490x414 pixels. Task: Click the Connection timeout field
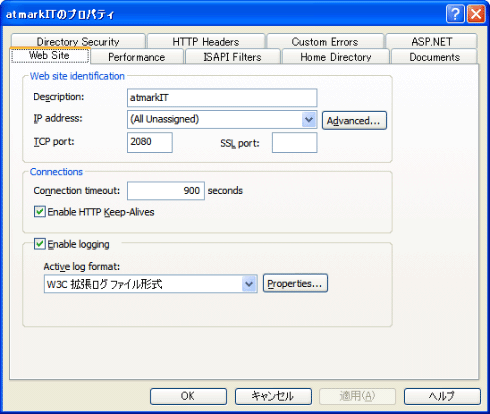click(166, 191)
